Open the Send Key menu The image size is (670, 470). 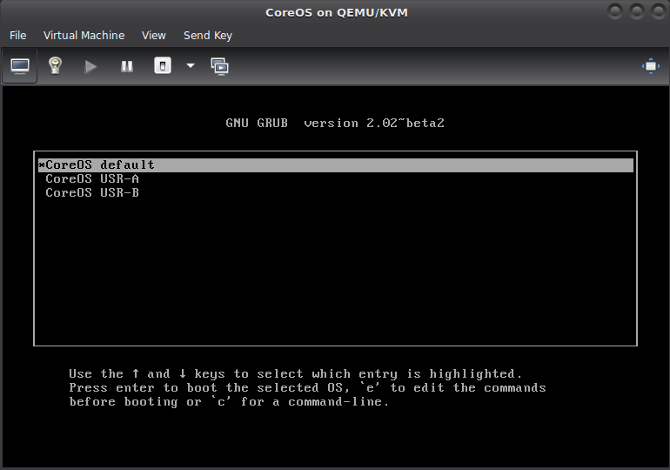pyautogui.click(x=208, y=35)
